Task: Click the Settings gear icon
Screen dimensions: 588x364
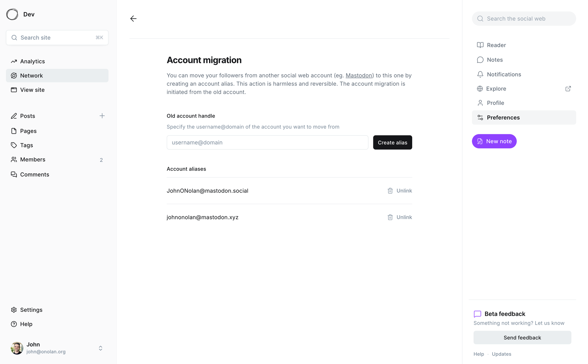Action: tap(14, 310)
